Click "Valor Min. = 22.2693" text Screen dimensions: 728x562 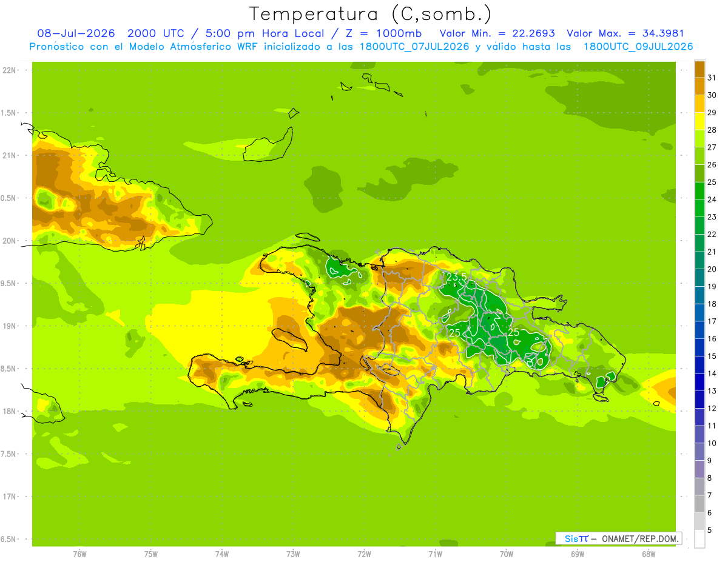pos(497,33)
